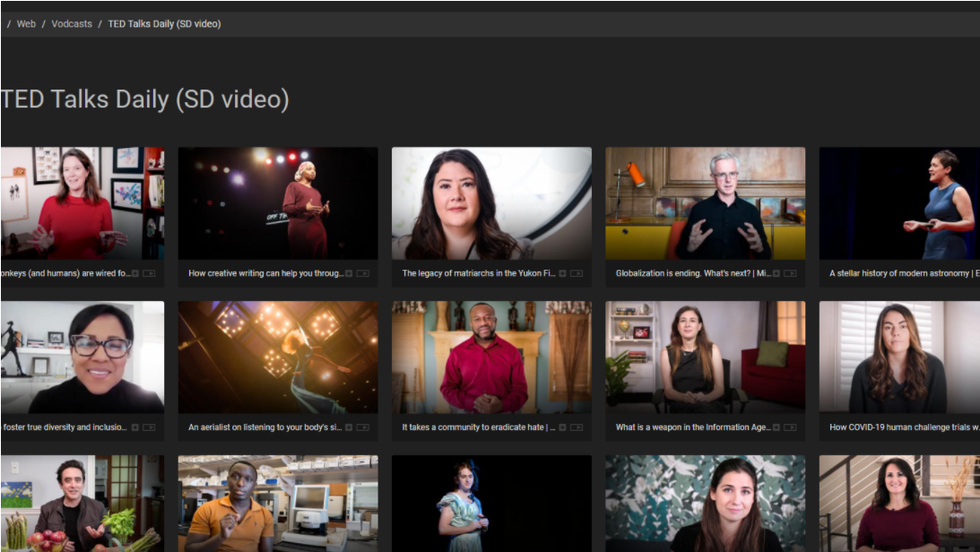980x552 pixels.
Task: Open Vodcasts breadcrumb link
Action: tap(71, 23)
